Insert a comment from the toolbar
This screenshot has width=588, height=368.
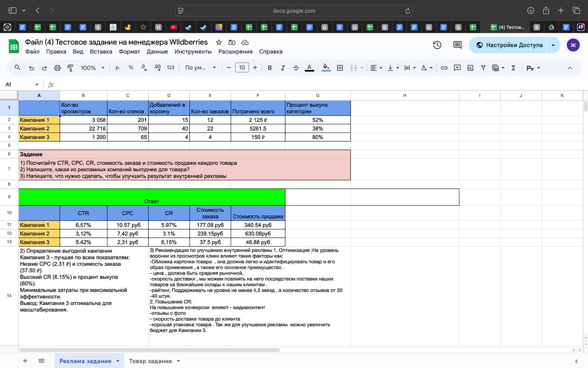pos(457,68)
